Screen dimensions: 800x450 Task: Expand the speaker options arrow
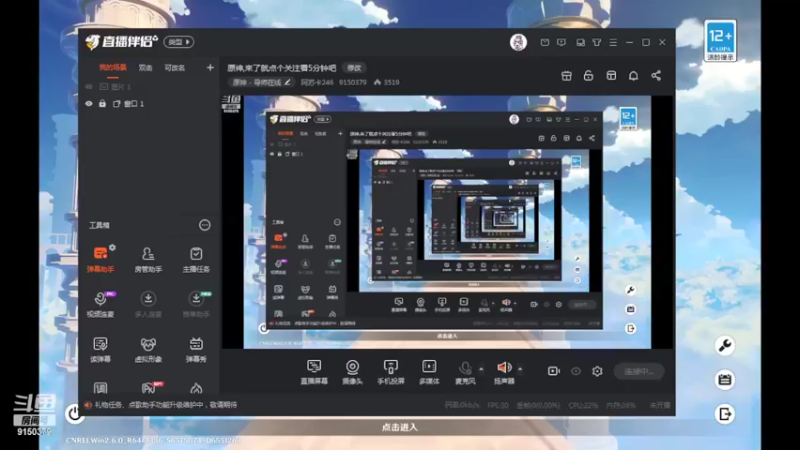(520, 368)
